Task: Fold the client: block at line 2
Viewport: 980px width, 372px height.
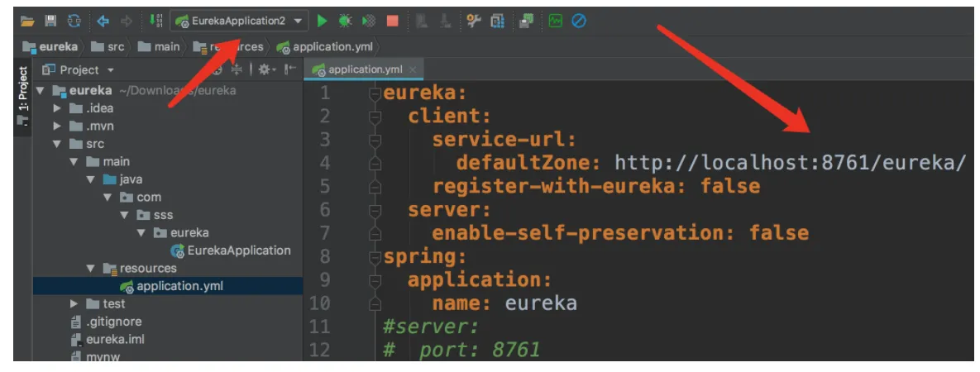Action: [x=375, y=117]
